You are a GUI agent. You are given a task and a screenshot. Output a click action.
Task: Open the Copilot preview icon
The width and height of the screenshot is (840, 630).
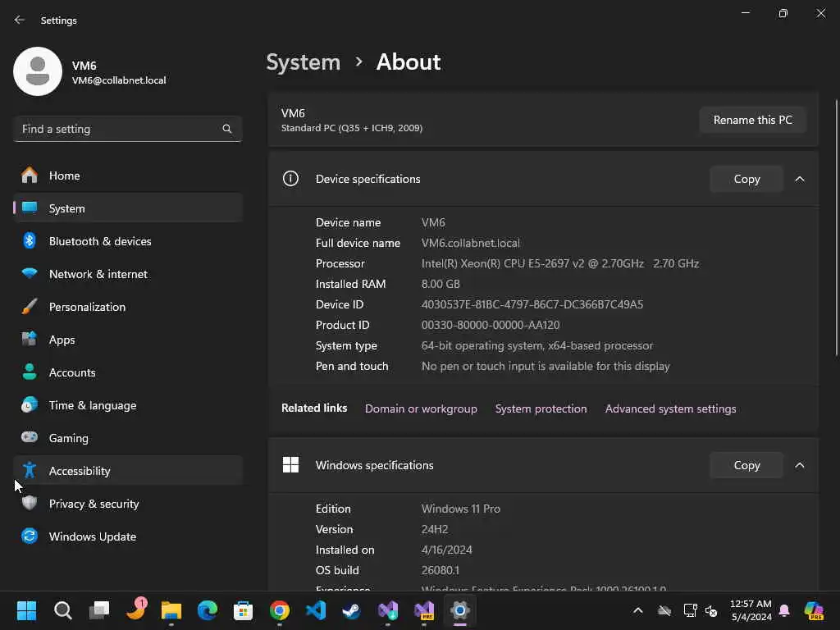point(814,610)
